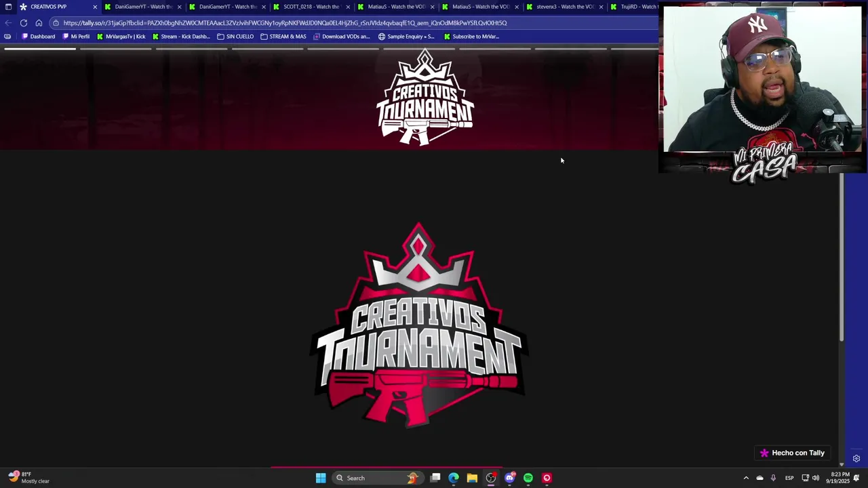This screenshot has width=868, height=488.
Task: Open File Explorer from the taskbar
Action: click(472, 478)
